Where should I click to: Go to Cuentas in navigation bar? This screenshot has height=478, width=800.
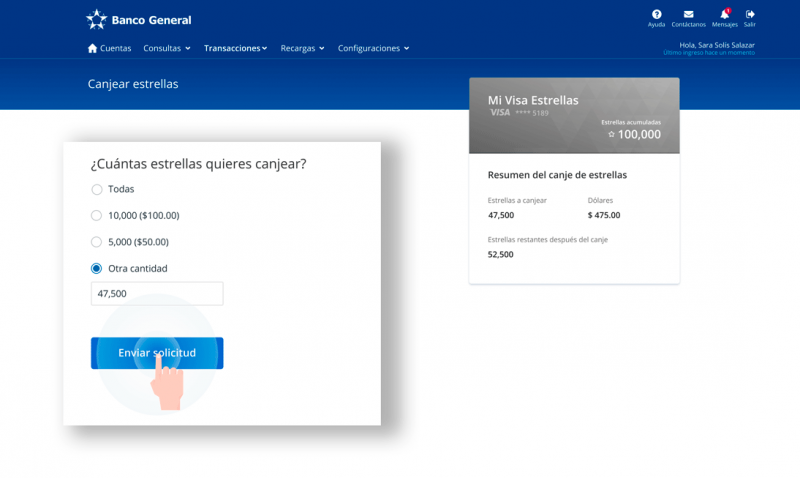[115, 48]
